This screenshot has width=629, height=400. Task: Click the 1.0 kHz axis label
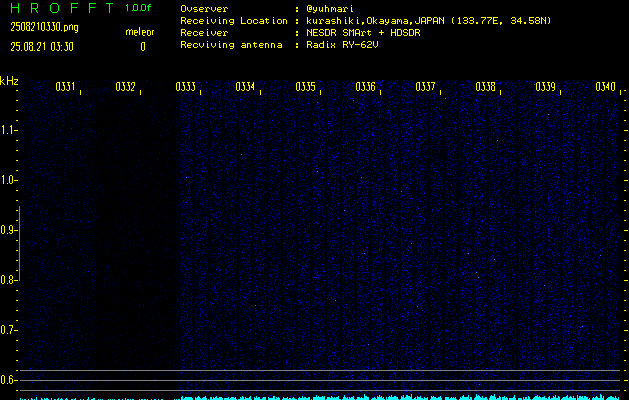7,180
